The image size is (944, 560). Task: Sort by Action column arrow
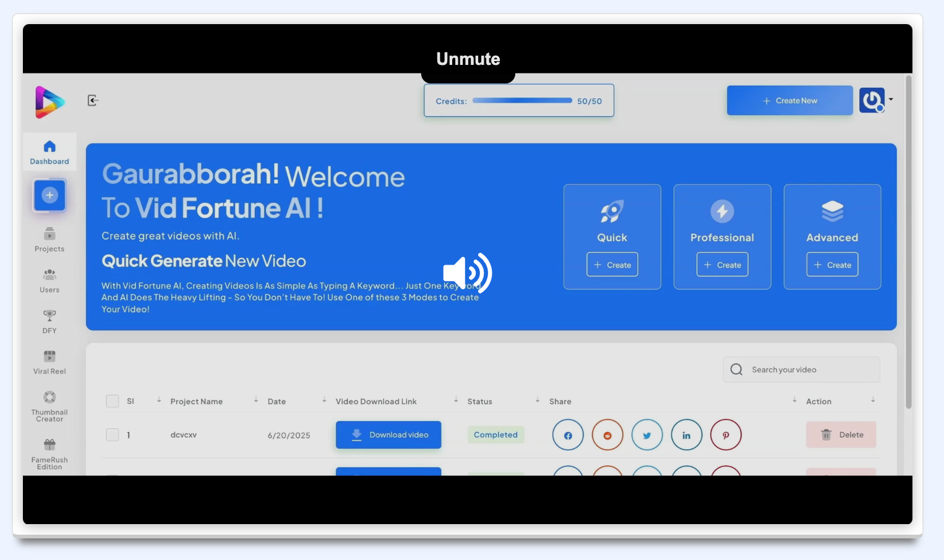(873, 400)
